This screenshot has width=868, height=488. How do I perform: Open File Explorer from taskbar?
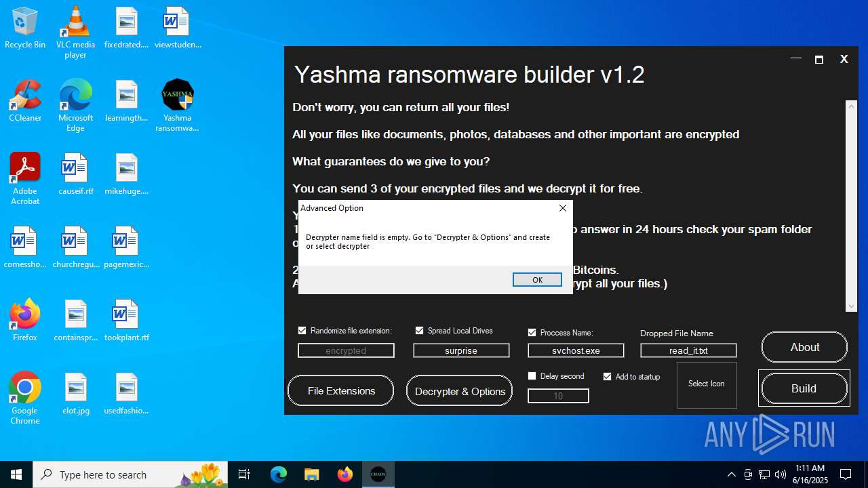(311, 474)
